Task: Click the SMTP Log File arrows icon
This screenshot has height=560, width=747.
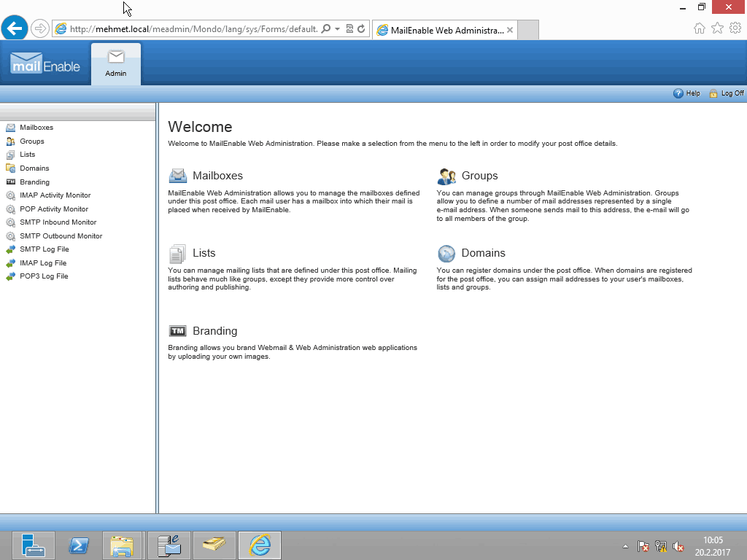Action: click(x=10, y=249)
